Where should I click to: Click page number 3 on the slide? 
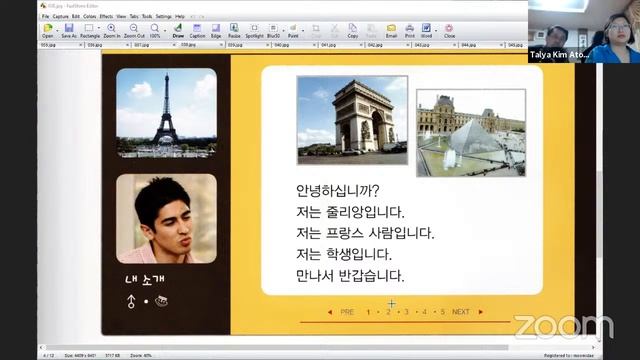click(x=406, y=312)
